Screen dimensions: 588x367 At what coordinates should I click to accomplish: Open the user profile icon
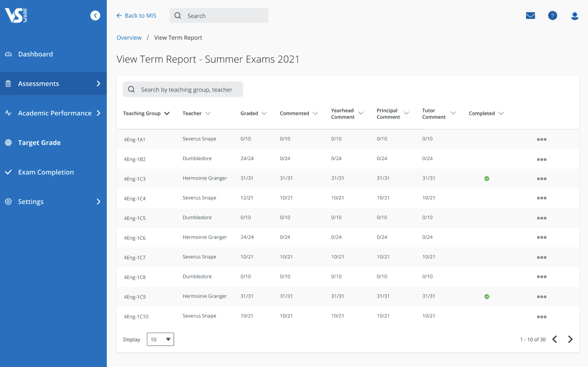(x=574, y=16)
